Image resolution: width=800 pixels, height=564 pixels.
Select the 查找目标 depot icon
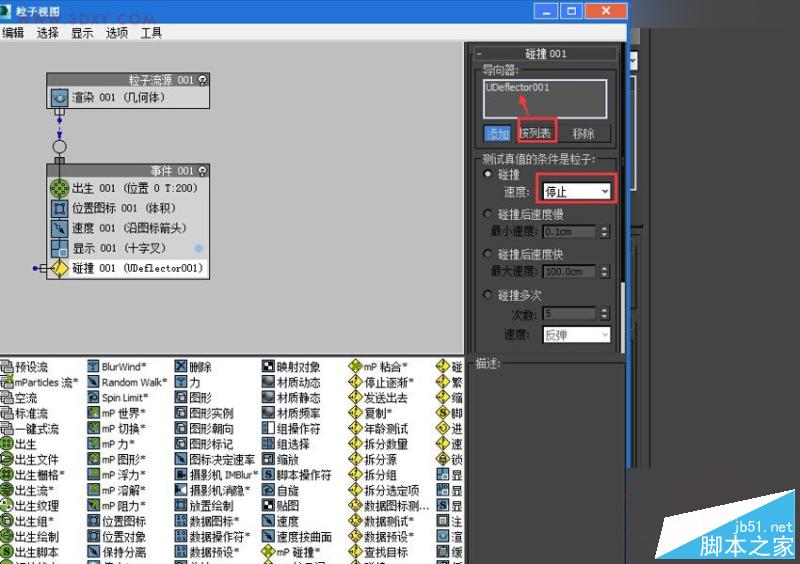(355, 552)
